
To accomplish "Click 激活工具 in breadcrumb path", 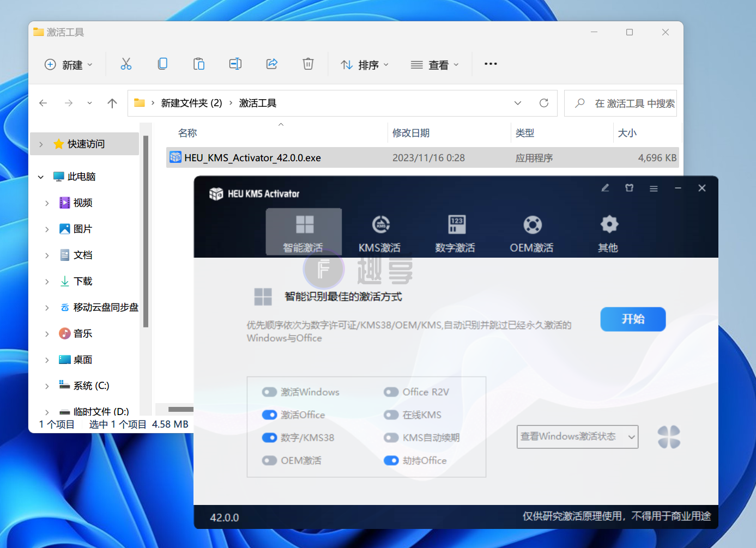I will click(x=258, y=103).
